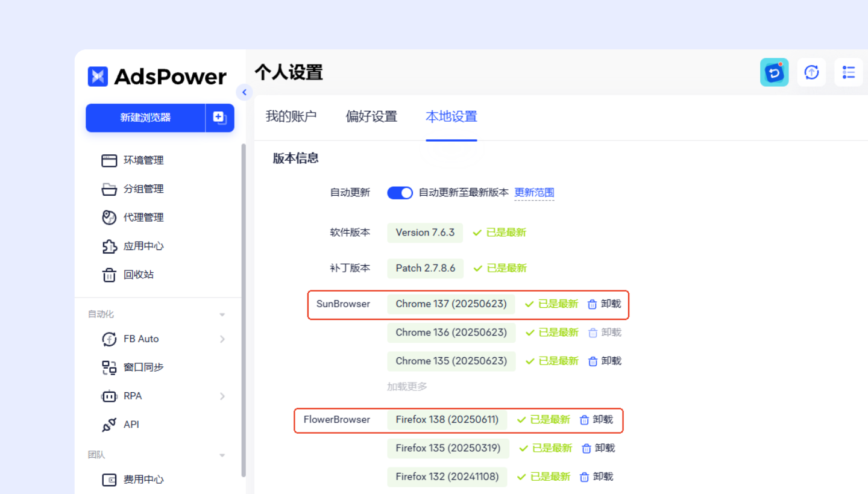Click the Patch 2.7.8.6 label

click(x=426, y=268)
